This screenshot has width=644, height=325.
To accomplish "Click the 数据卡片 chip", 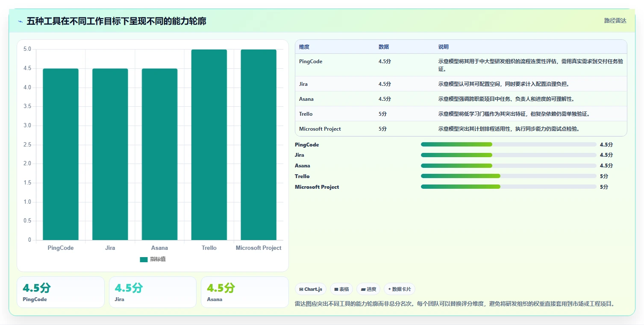I will click(400, 289).
